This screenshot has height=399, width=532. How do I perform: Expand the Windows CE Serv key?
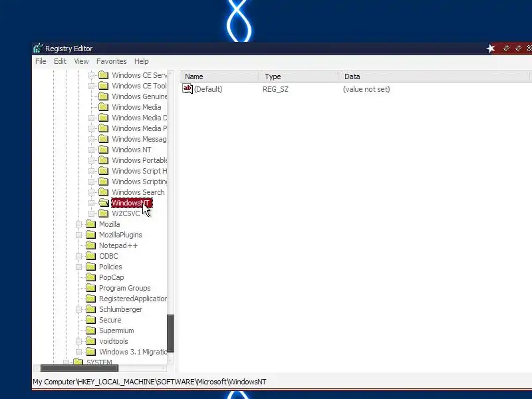click(x=91, y=75)
